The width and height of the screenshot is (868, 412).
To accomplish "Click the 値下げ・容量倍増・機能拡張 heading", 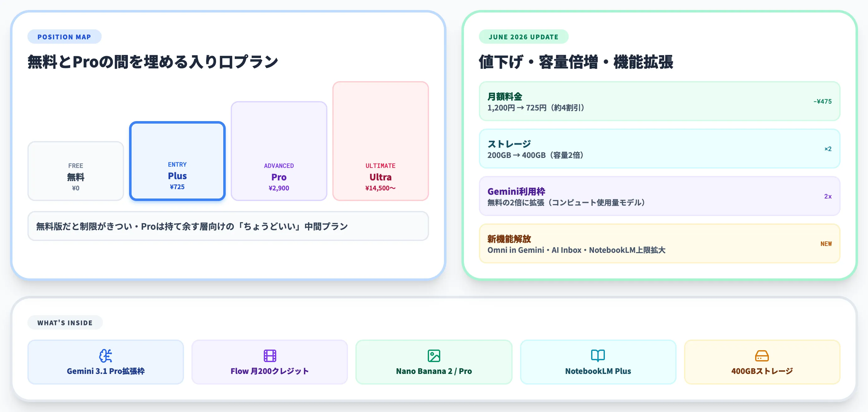I will [576, 62].
